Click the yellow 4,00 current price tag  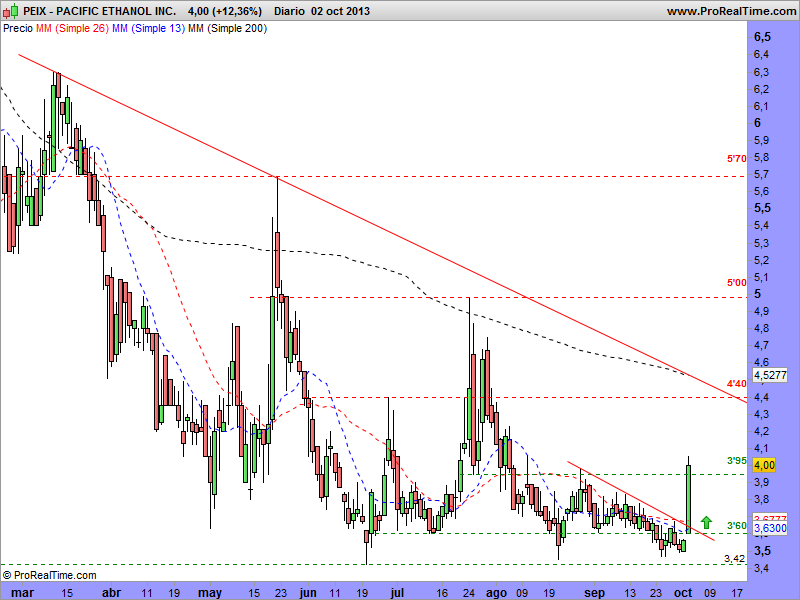coord(764,465)
